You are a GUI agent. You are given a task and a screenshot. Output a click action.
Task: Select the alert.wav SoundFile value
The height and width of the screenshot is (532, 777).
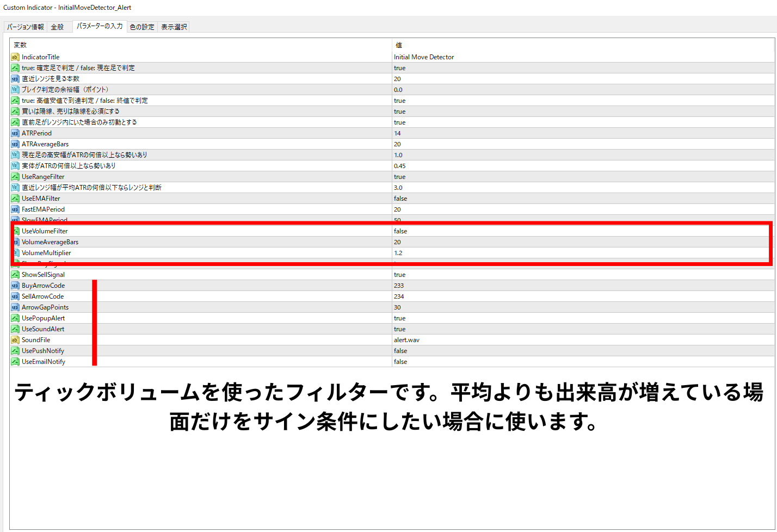406,340
